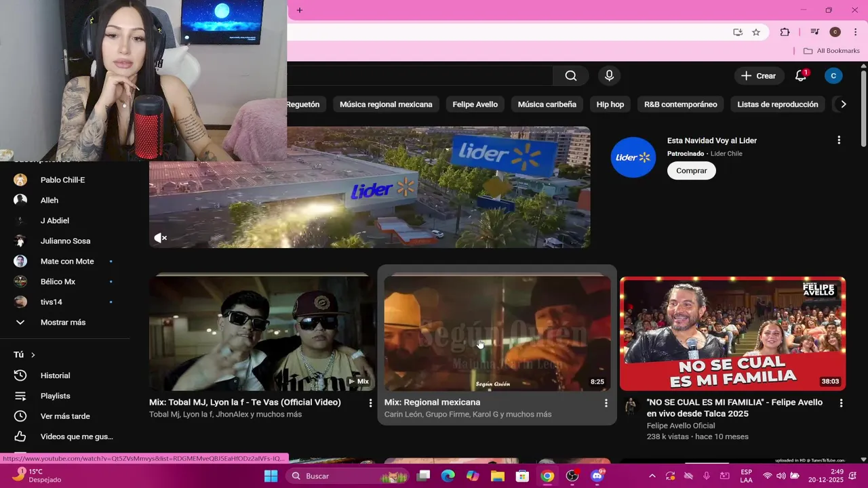Click the YouTube search input field
Image resolution: width=868 pixels, height=488 pixels.
[419, 76]
